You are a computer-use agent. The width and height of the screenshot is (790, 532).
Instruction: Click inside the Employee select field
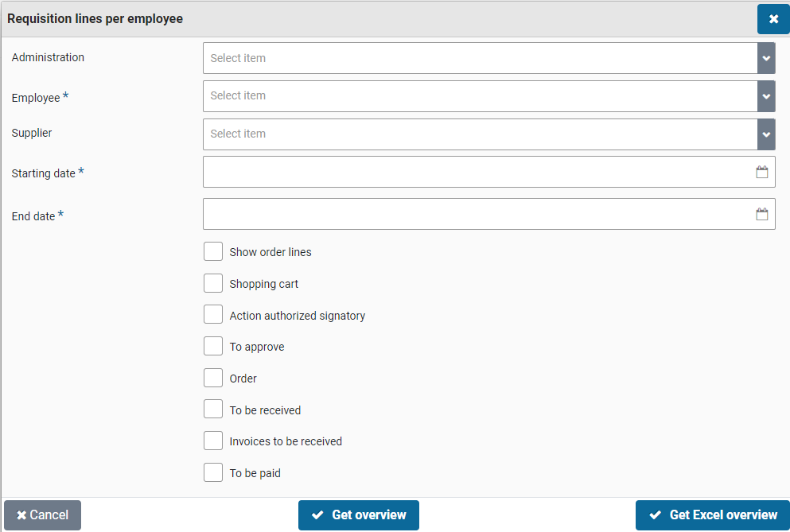[477, 96]
